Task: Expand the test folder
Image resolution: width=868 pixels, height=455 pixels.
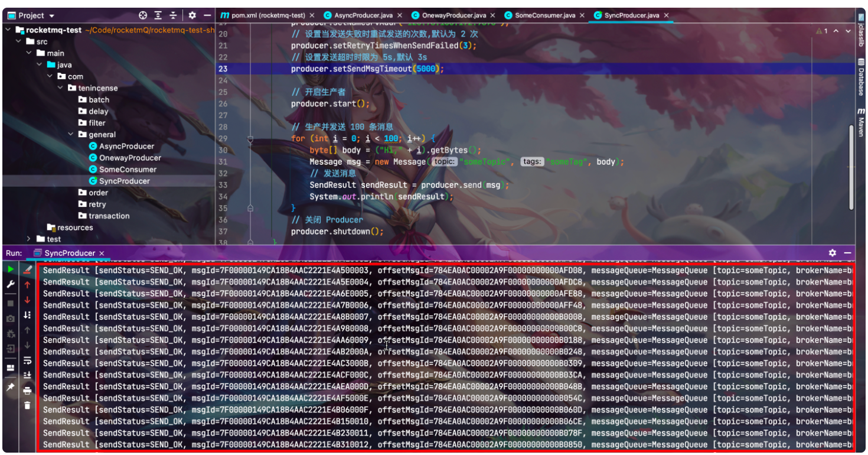Action: coord(29,239)
